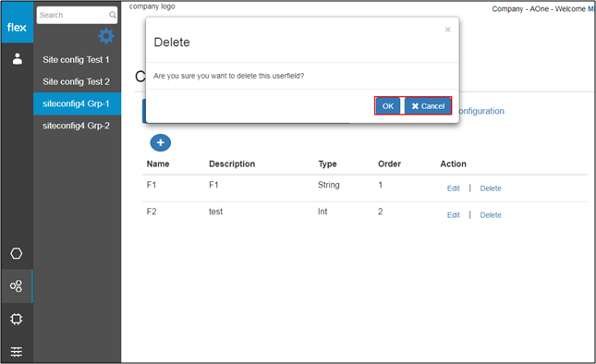Cancel the delete confirmation
This screenshot has height=364, width=596.
pos(428,106)
